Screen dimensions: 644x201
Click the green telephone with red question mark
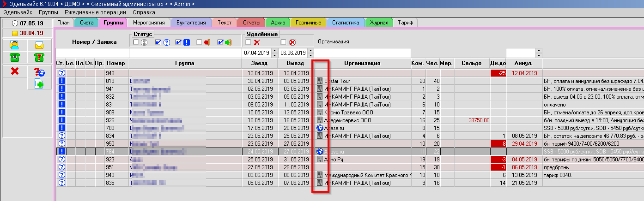click(39, 57)
